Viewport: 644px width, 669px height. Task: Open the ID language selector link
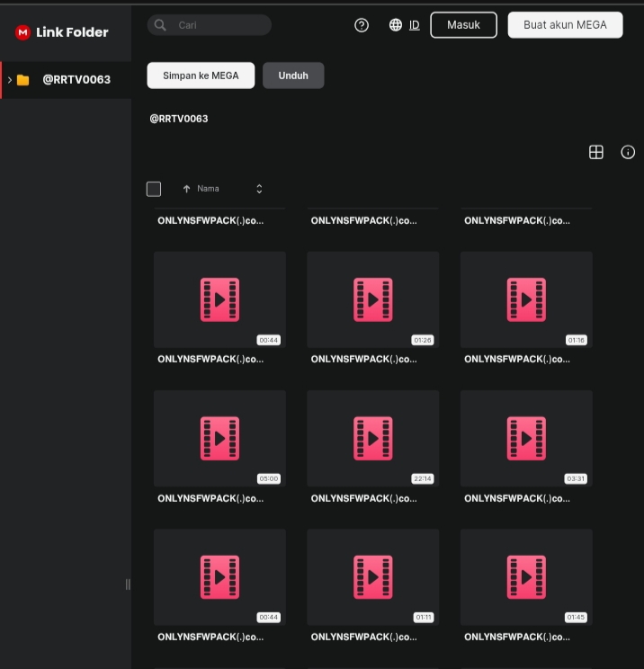click(x=414, y=25)
